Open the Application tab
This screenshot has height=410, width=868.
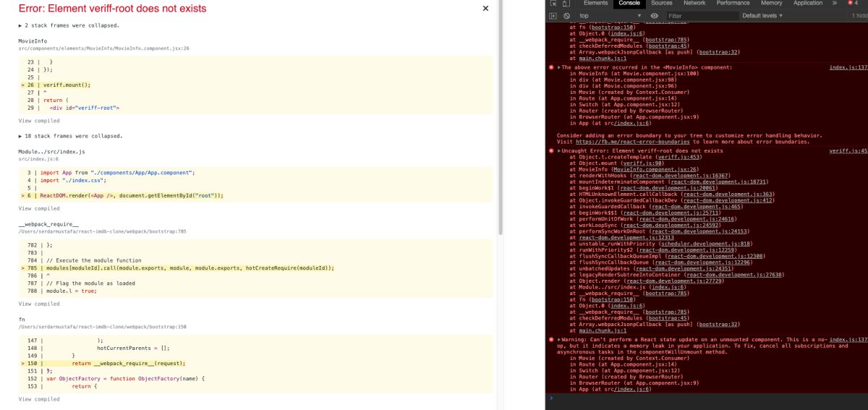click(808, 3)
